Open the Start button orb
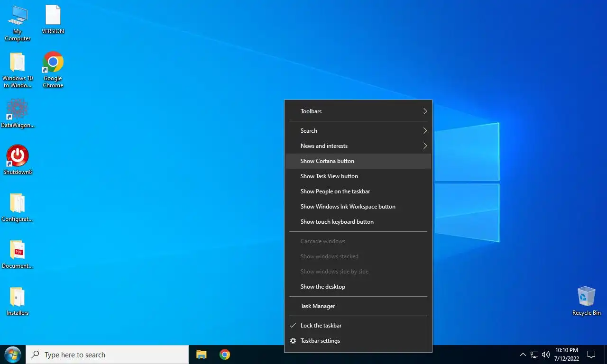 12,355
